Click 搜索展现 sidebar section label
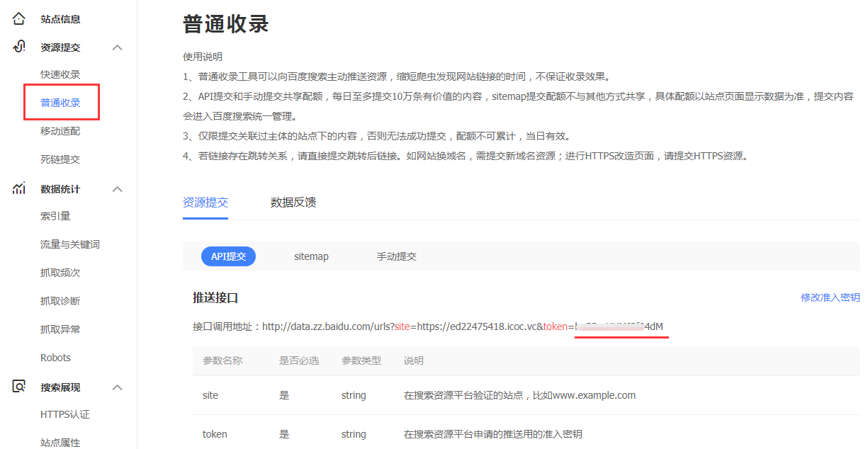Screen dimensions: 868x449 point(60,387)
